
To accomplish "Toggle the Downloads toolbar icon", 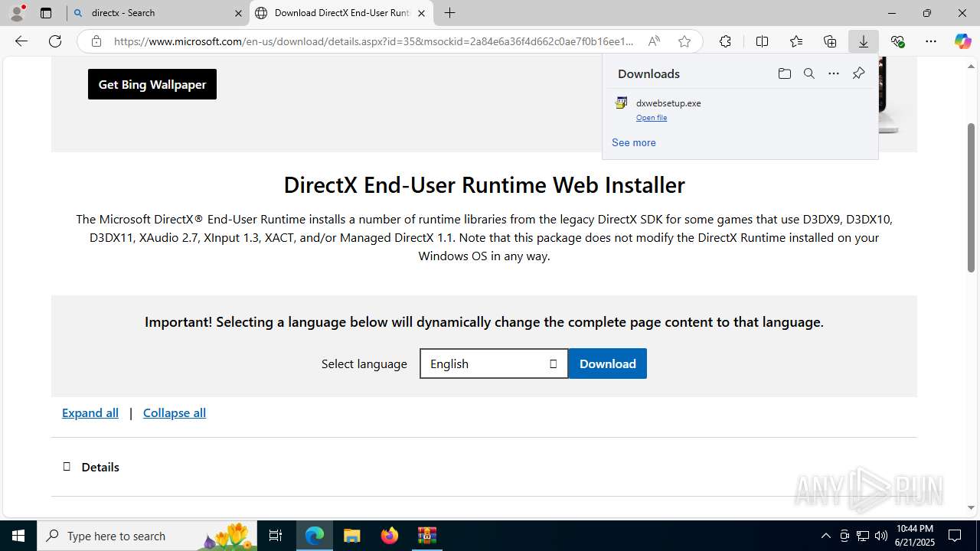I will pyautogui.click(x=864, y=41).
